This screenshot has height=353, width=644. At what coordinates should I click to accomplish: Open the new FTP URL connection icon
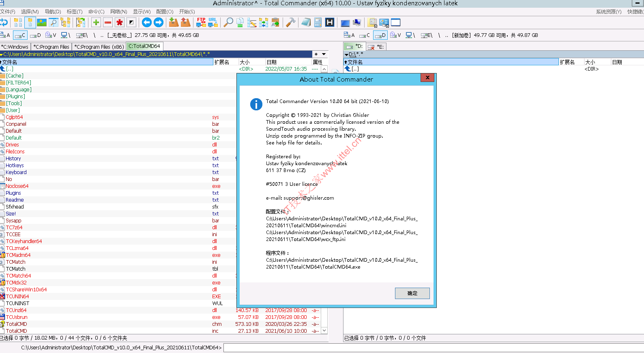pyautogui.click(x=213, y=22)
